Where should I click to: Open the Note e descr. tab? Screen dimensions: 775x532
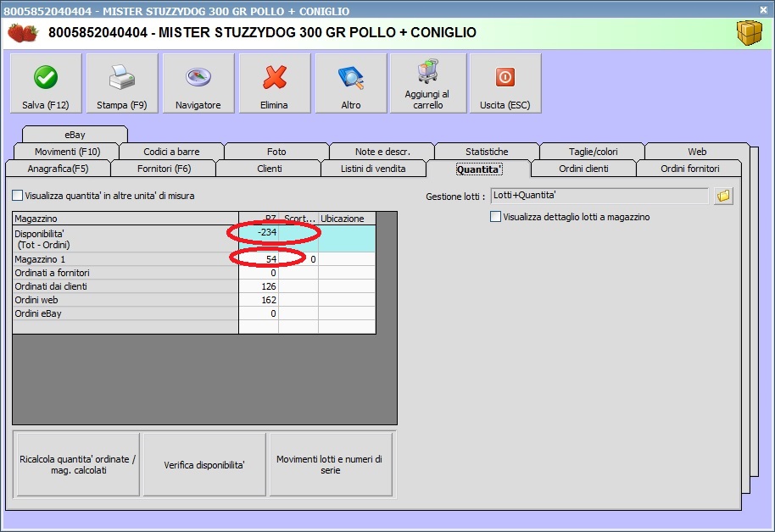(382, 151)
